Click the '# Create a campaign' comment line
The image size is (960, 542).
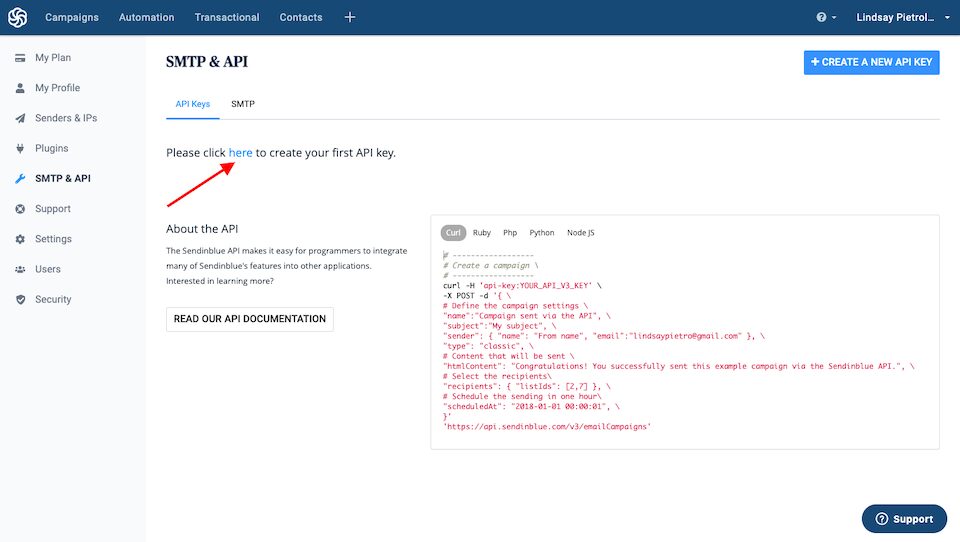(490, 266)
